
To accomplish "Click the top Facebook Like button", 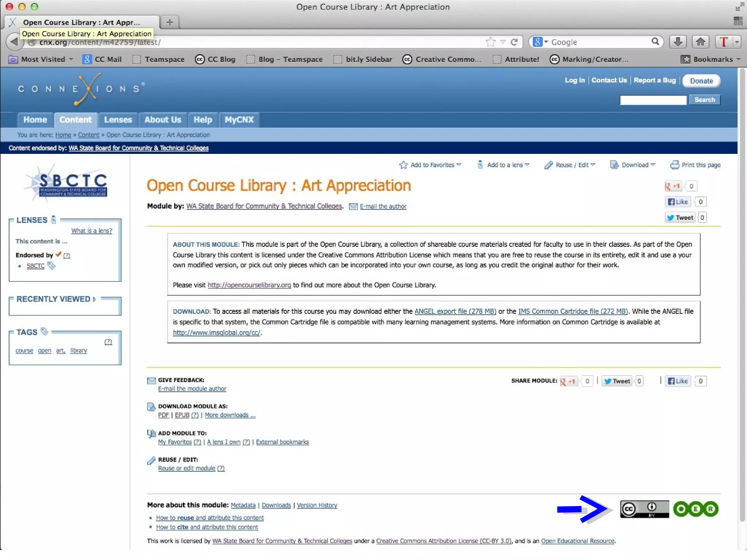I will pyautogui.click(x=678, y=202).
